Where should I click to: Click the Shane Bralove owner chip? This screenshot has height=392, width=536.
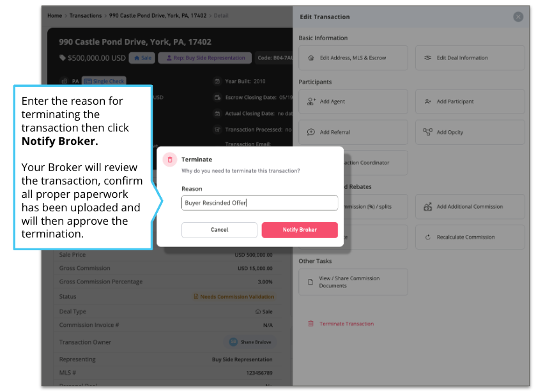tap(250, 342)
